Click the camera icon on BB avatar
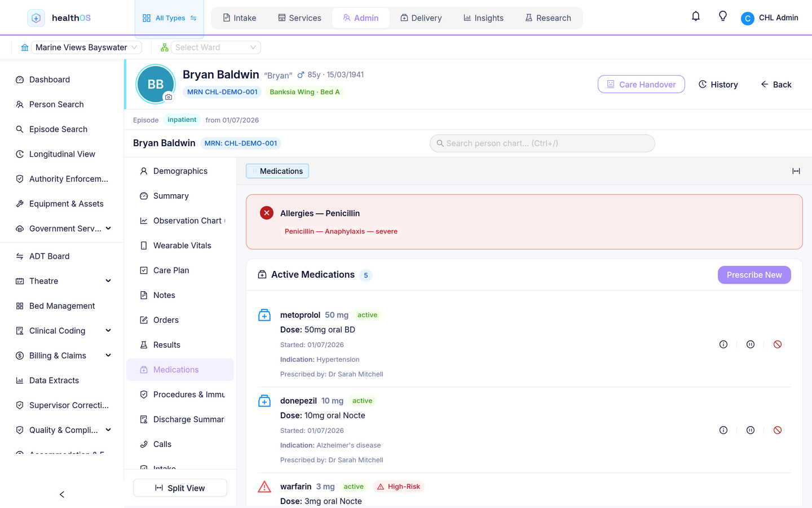The width and height of the screenshot is (812, 508). coord(168,97)
